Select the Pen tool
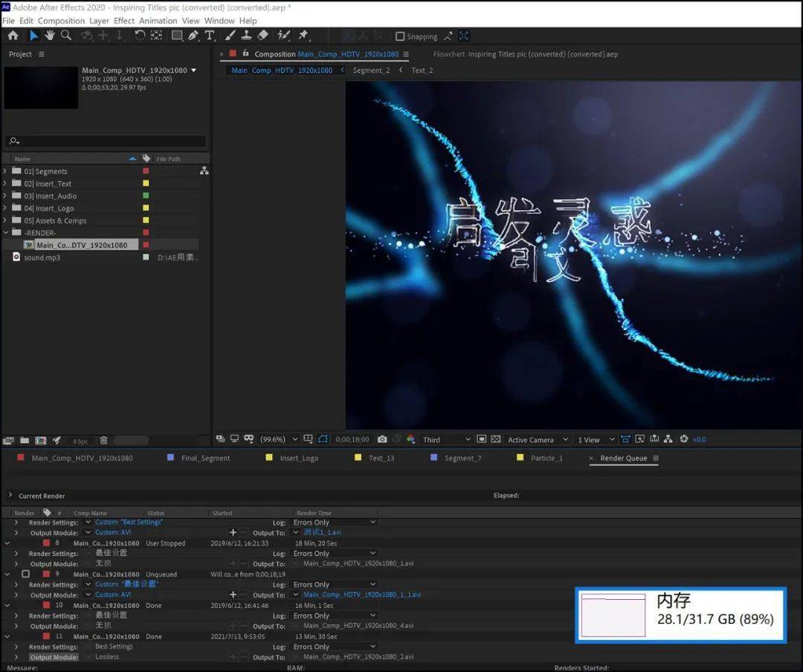The height and width of the screenshot is (672, 803). click(x=193, y=36)
